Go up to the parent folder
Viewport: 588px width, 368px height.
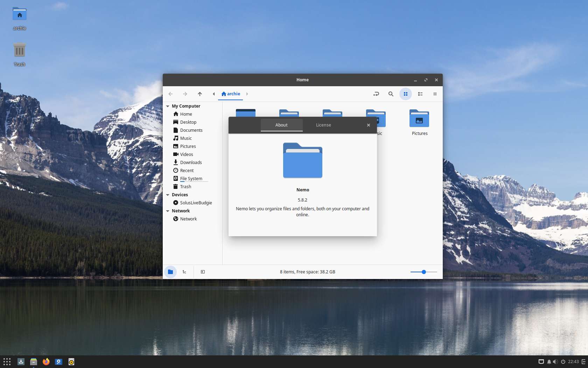click(200, 94)
